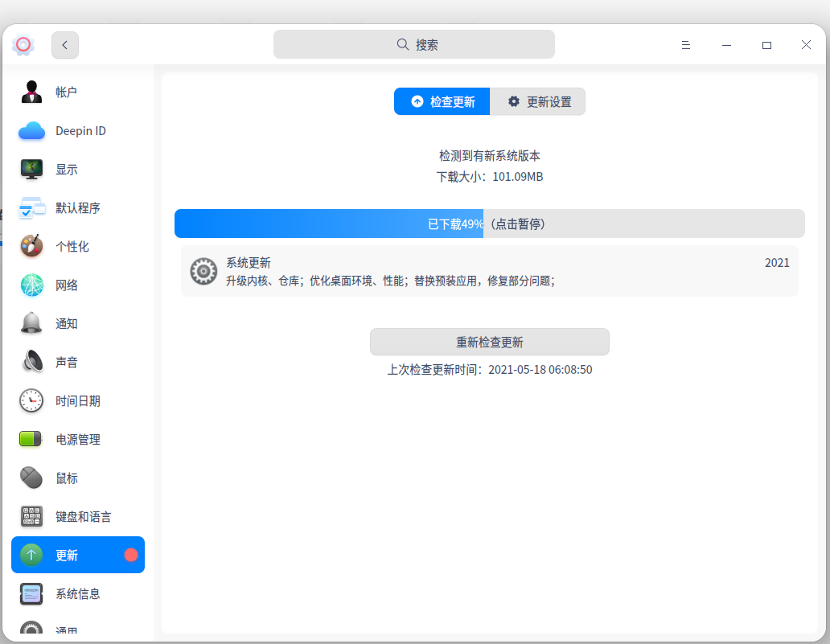Go back with the arrow button

pyautogui.click(x=65, y=45)
